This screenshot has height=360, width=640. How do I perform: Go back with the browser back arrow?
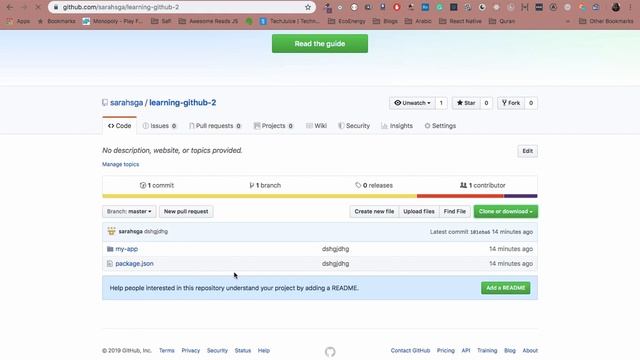[x=10, y=7]
